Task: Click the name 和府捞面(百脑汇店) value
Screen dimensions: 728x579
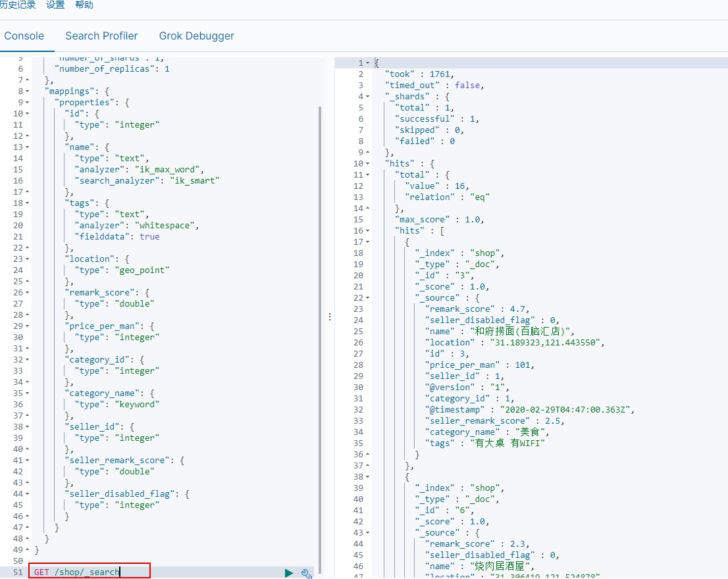Action: pyautogui.click(x=520, y=331)
